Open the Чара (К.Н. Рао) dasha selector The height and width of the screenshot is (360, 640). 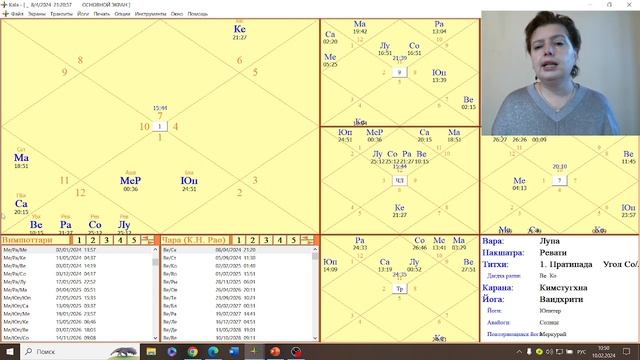195,240
